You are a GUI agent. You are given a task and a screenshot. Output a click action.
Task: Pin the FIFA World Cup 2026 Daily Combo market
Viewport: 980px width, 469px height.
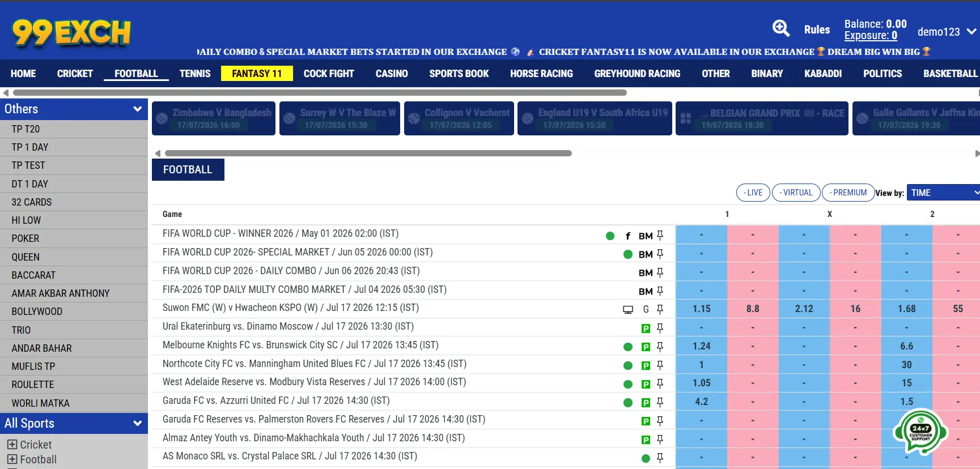[660, 272]
